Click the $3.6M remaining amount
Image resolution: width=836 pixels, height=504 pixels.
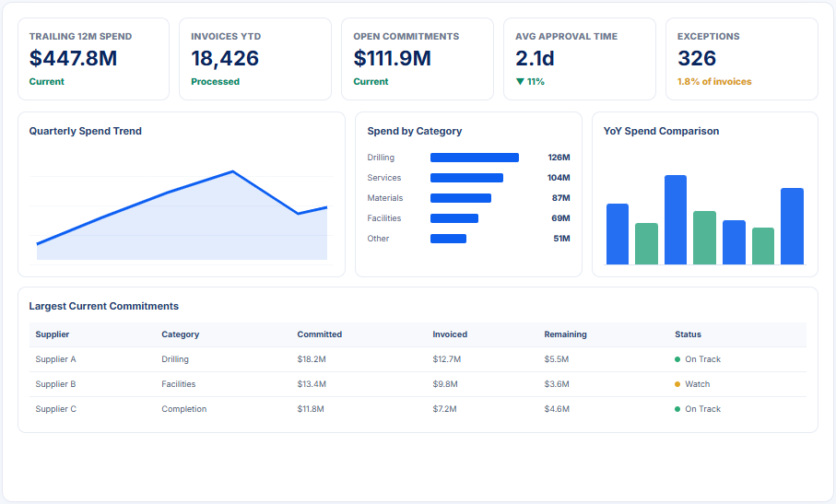tap(557, 384)
